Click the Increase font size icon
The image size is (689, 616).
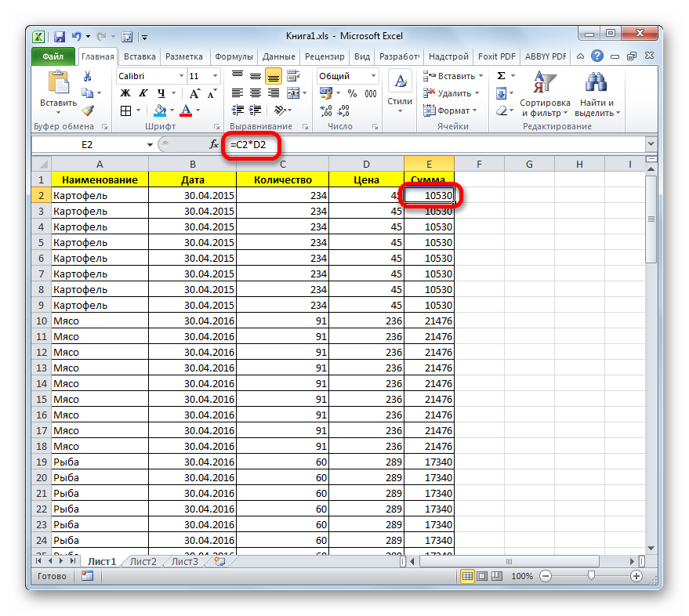click(x=194, y=93)
